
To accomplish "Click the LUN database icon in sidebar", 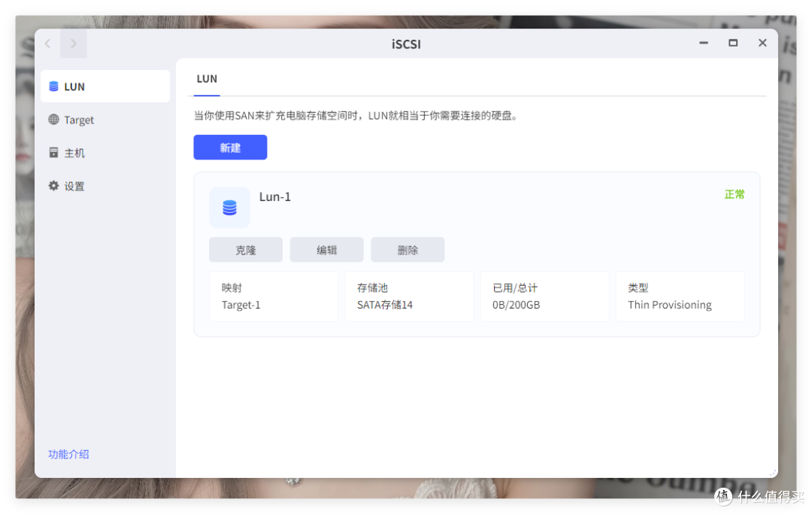I will (x=53, y=86).
